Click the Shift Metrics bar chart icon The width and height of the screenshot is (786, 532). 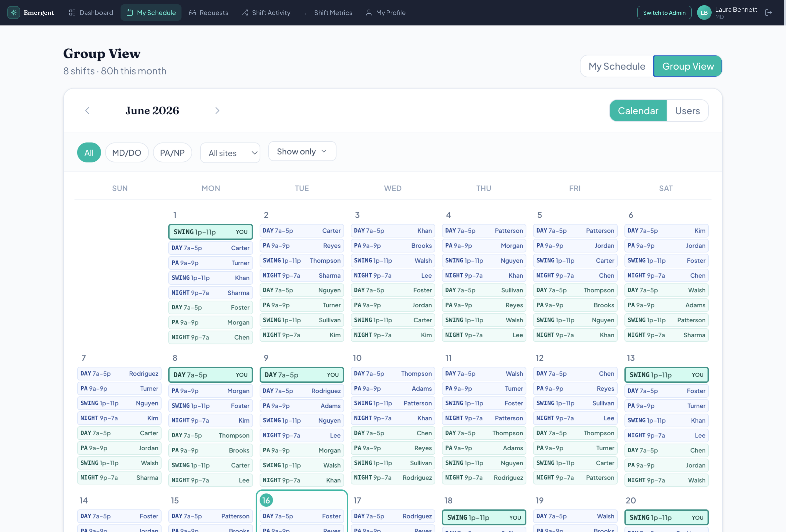coord(307,13)
